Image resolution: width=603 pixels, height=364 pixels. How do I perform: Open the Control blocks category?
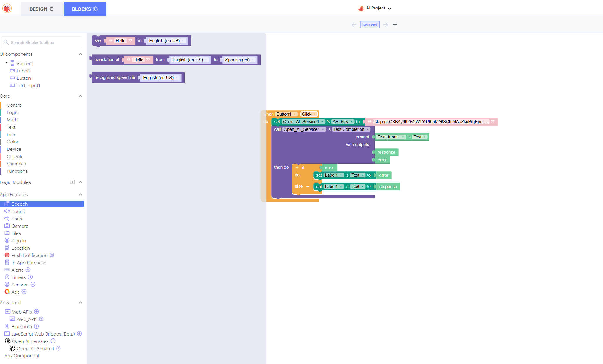(x=15, y=105)
